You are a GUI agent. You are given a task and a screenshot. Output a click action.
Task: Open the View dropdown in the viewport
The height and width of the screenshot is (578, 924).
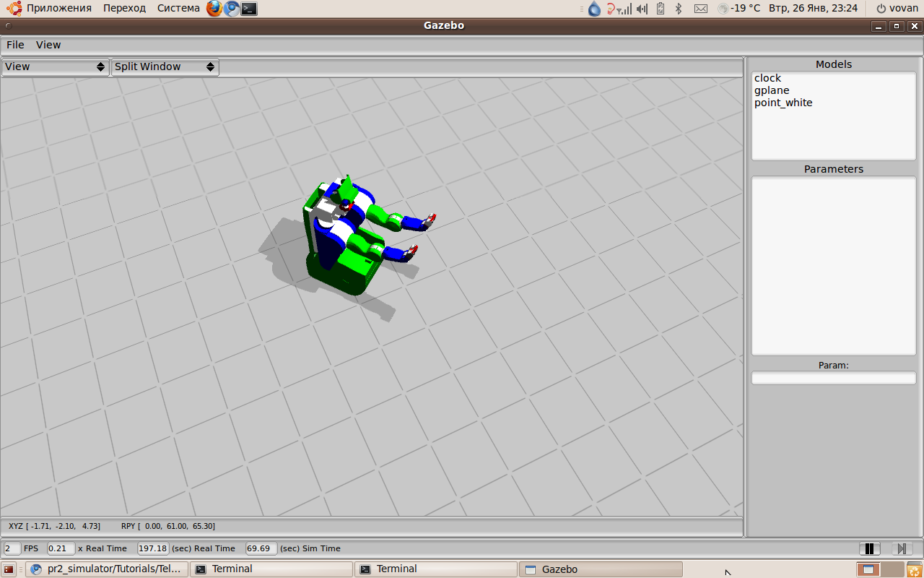(x=55, y=66)
